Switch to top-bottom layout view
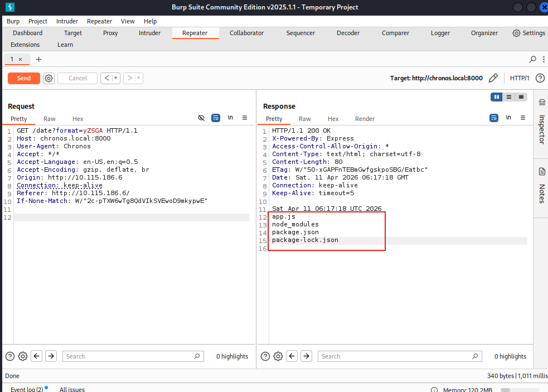 pyautogui.click(x=509, y=97)
